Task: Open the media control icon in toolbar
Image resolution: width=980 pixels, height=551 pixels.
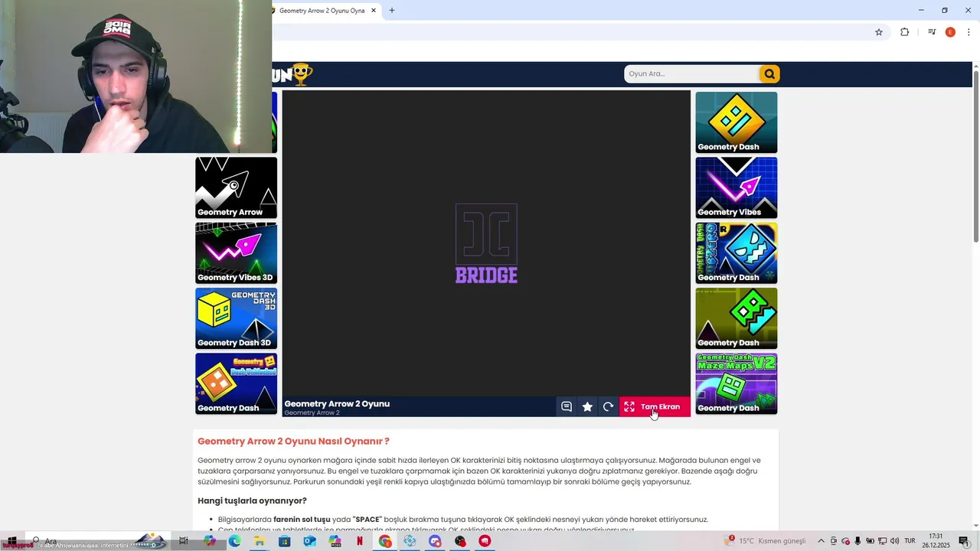Action: [x=932, y=32]
